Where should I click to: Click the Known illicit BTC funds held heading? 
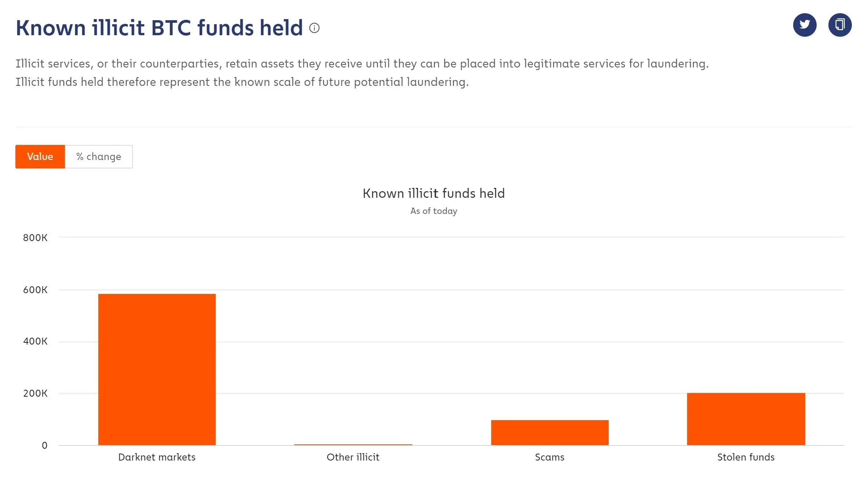159,28
